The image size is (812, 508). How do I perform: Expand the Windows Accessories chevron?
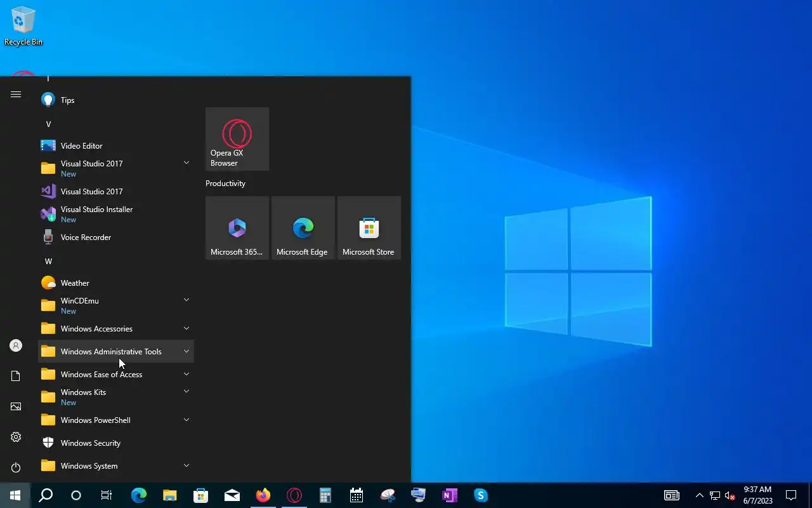pos(187,328)
